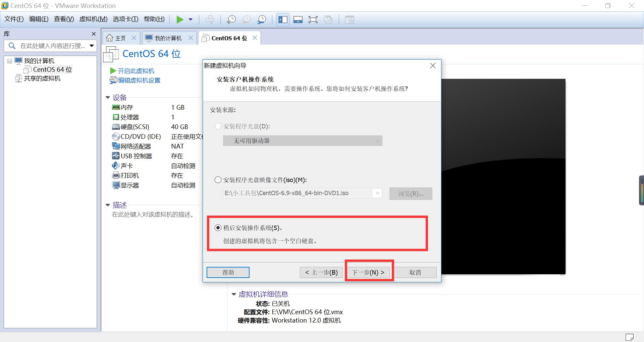Close the 新建虚拟机向导 dialog
The width and height of the screenshot is (644, 342).
[x=433, y=66]
